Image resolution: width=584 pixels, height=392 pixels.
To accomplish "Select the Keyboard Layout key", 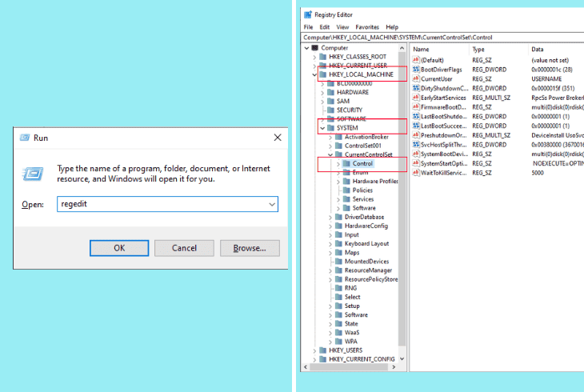I will 366,244.
